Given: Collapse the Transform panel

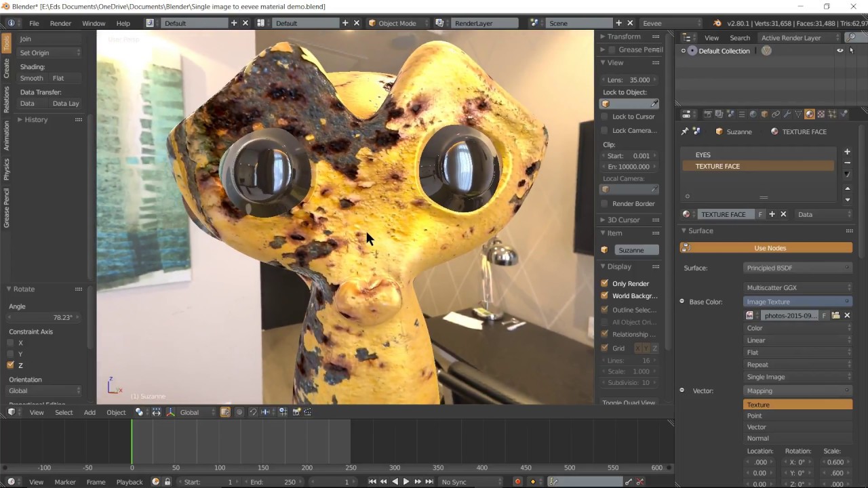Looking at the screenshot, I should [x=624, y=37].
